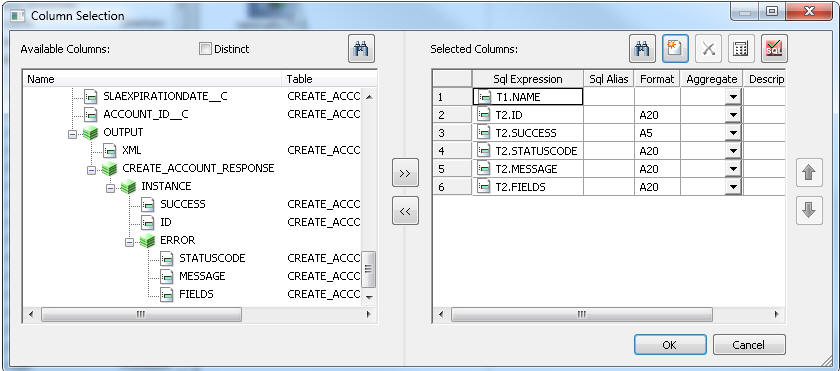The width and height of the screenshot is (840, 371).
Task: Click the A5 format cell
Action: pyautogui.click(x=657, y=133)
